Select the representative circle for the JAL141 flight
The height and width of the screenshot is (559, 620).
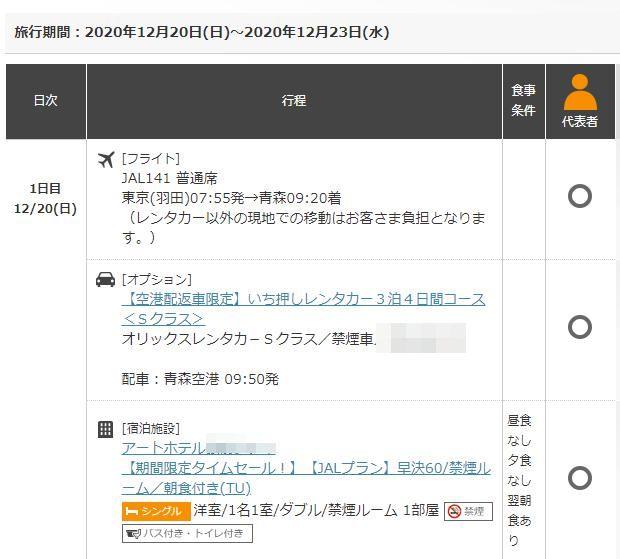(580, 196)
